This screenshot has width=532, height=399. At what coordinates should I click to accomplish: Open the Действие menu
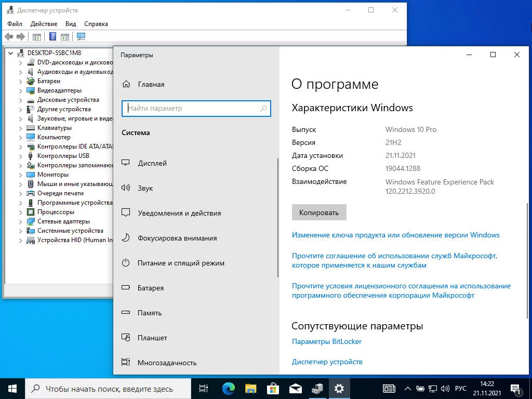tap(44, 24)
